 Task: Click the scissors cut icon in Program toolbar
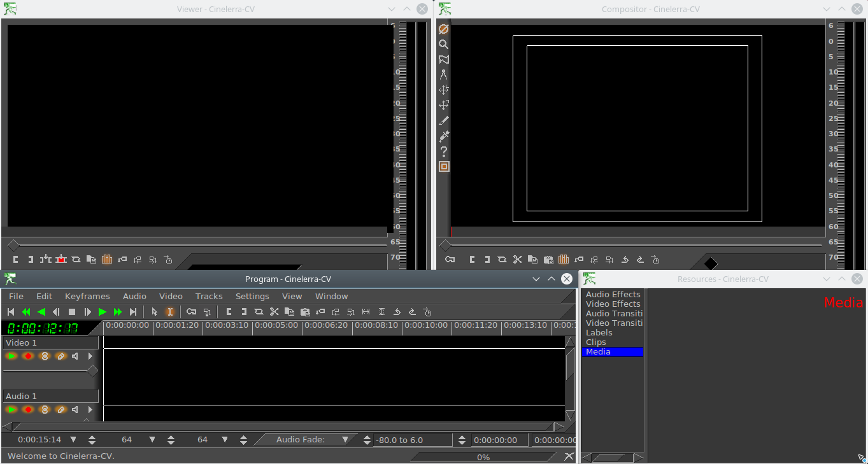274,312
